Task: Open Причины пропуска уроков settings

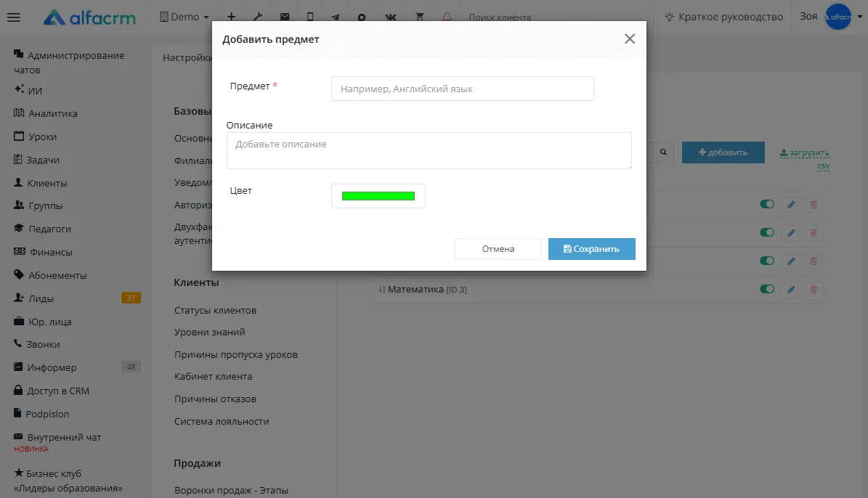Action: 236,355
